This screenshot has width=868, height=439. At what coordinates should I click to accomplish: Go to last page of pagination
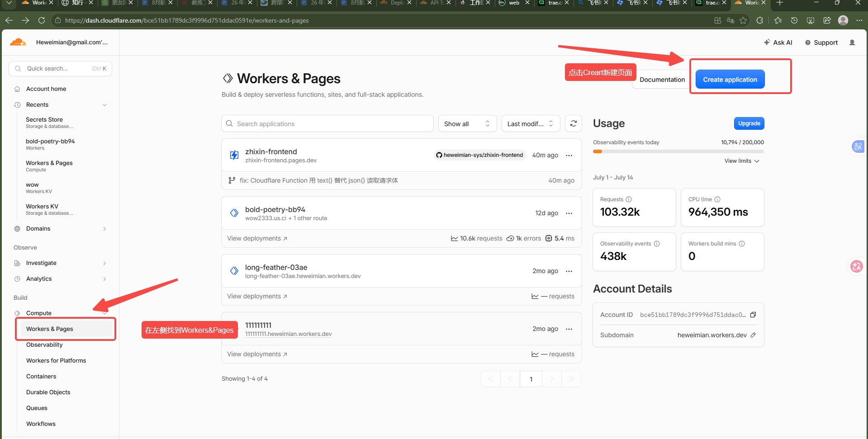click(x=571, y=379)
